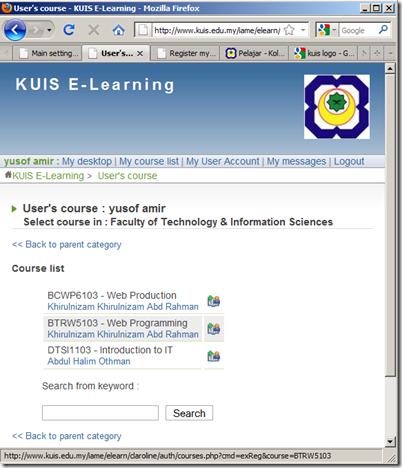Open the My desktop link
Viewport: 402px width, 468px height.
(87, 161)
